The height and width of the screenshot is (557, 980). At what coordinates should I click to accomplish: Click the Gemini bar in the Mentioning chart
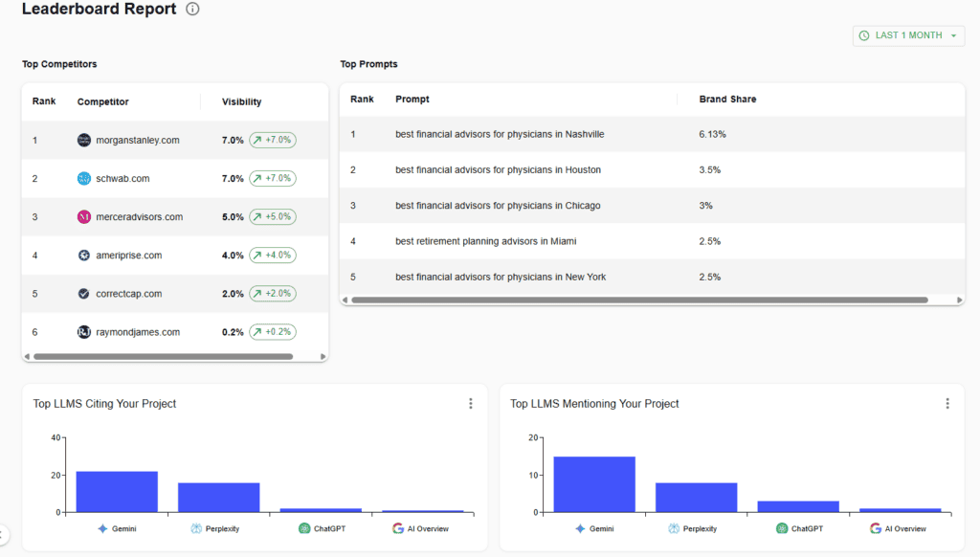tap(594, 484)
